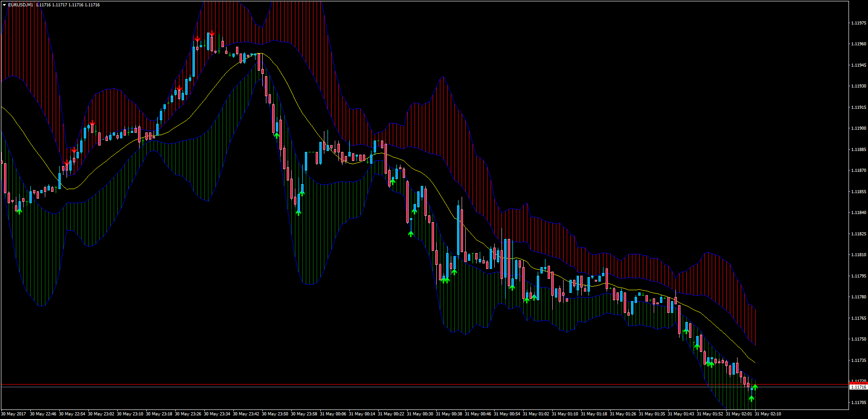Click the 1.11750 price axis label
Image resolution: width=868 pixels, height=419 pixels.
point(859,339)
